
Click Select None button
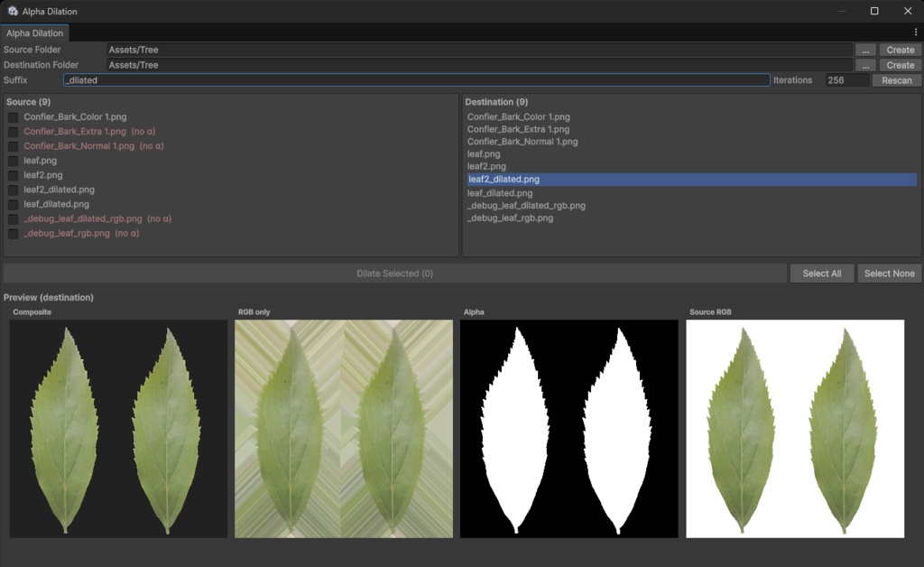coord(889,274)
